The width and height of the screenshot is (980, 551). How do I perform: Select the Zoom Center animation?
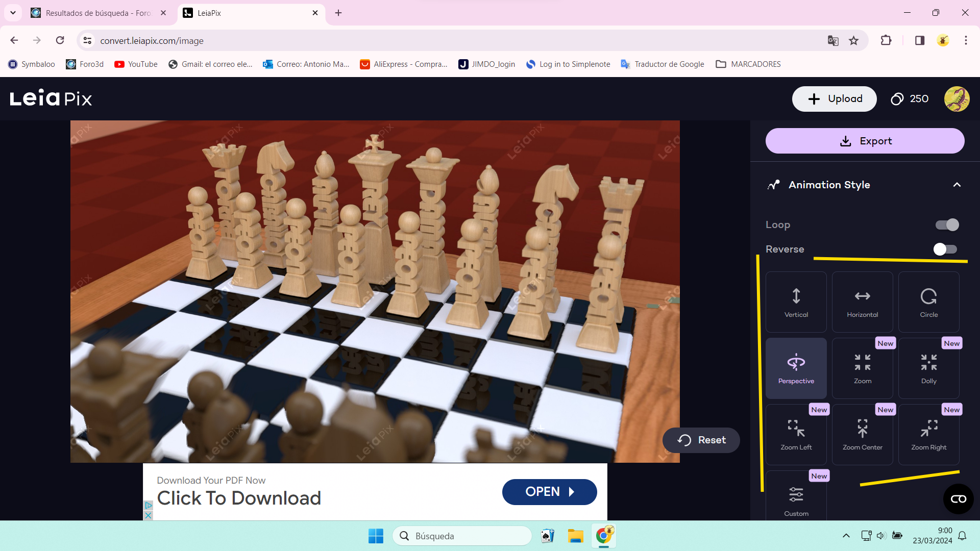click(862, 435)
